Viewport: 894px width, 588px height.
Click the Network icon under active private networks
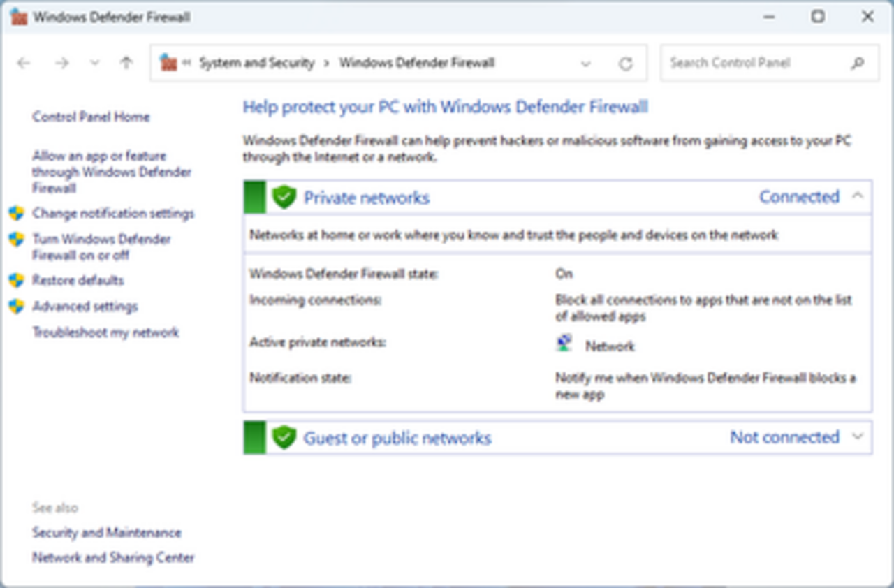coord(564,343)
